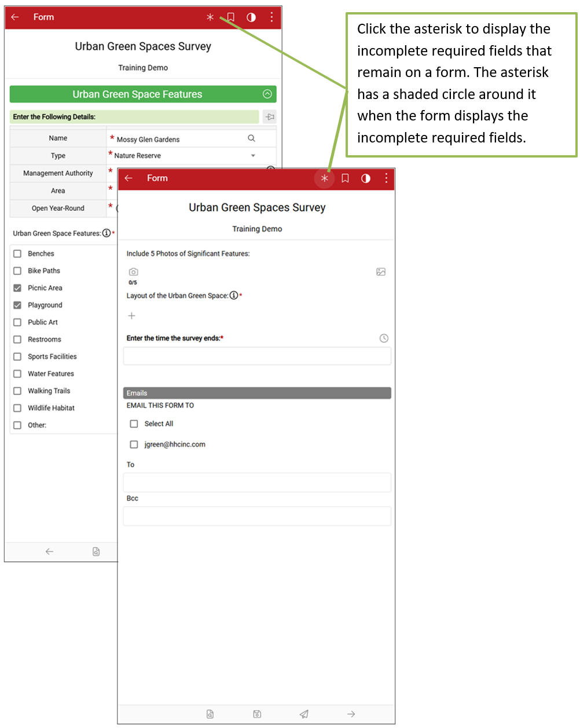Click the save icon at bottom of front form
Image resolution: width=580 pixels, height=728 pixels.
(x=257, y=714)
